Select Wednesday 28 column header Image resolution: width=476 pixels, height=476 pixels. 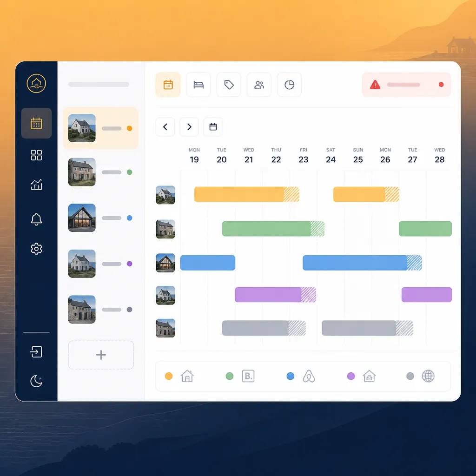[440, 155]
